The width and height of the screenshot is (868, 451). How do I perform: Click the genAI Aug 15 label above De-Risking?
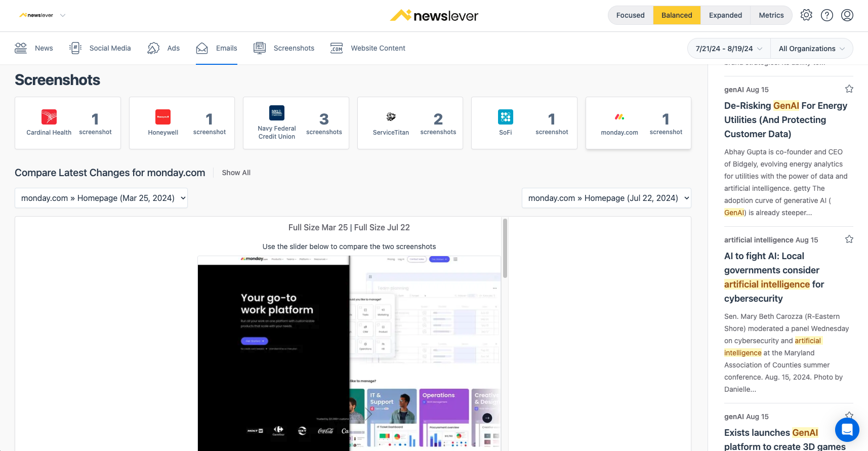(746, 90)
